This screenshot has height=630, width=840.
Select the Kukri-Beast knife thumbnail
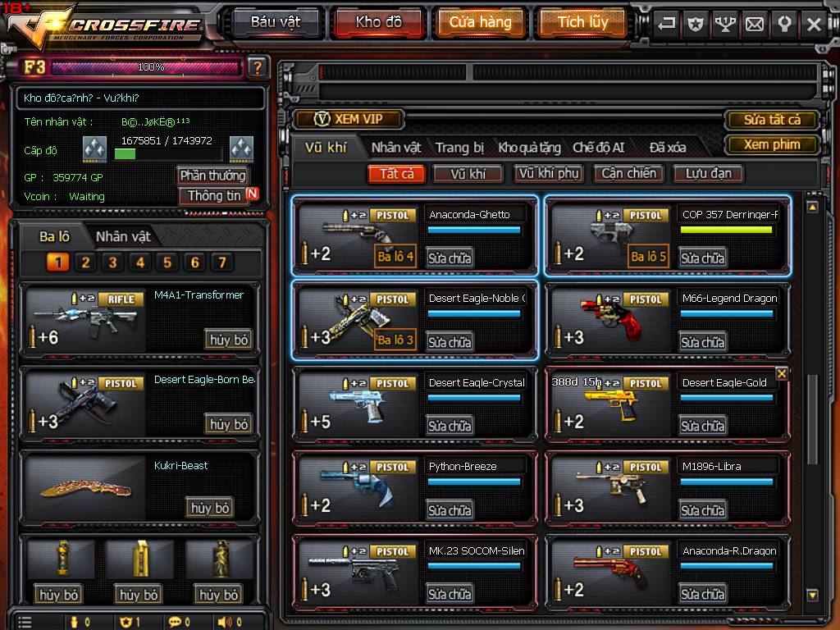coord(85,489)
